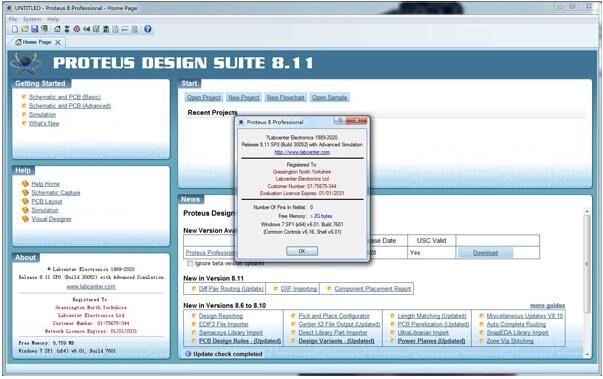Click the Home Page house toolbar icon
The image size is (603, 379).
[57, 29]
